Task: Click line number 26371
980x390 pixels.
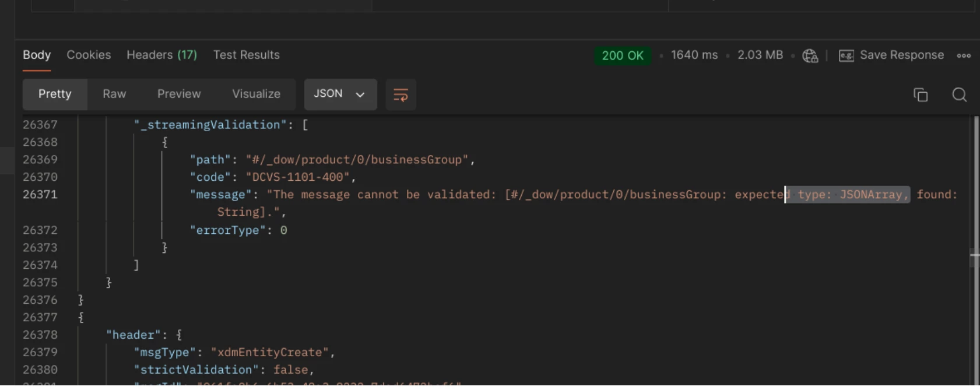Action: point(40,195)
